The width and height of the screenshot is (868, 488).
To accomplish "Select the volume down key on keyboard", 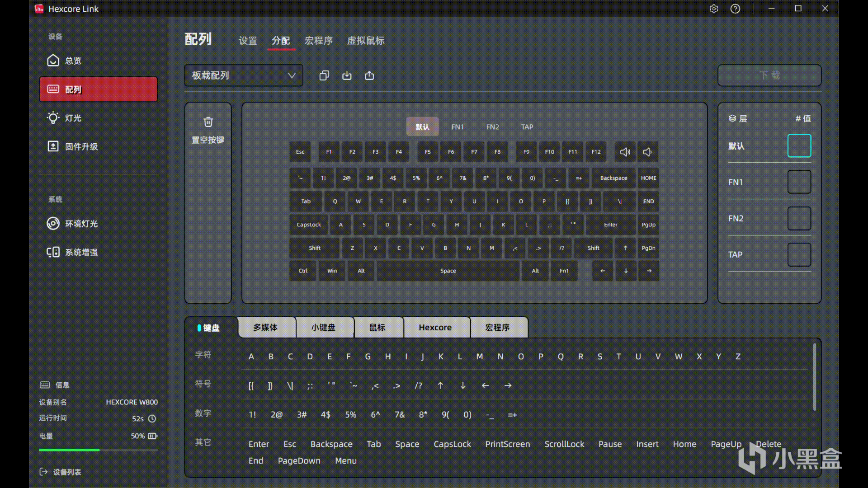I will 647,152.
